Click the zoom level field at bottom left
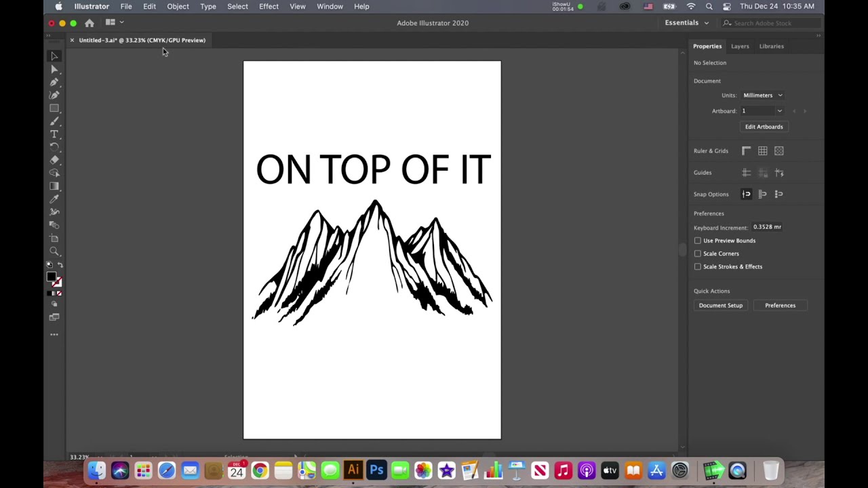Image resolution: width=868 pixels, height=488 pixels. (x=79, y=457)
